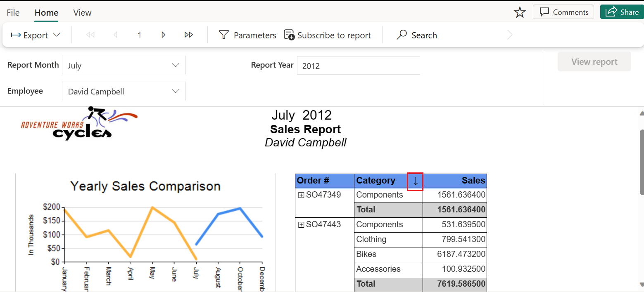Switch to the Home tab
Viewport: 644px width, 292px height.
[46, 12]
